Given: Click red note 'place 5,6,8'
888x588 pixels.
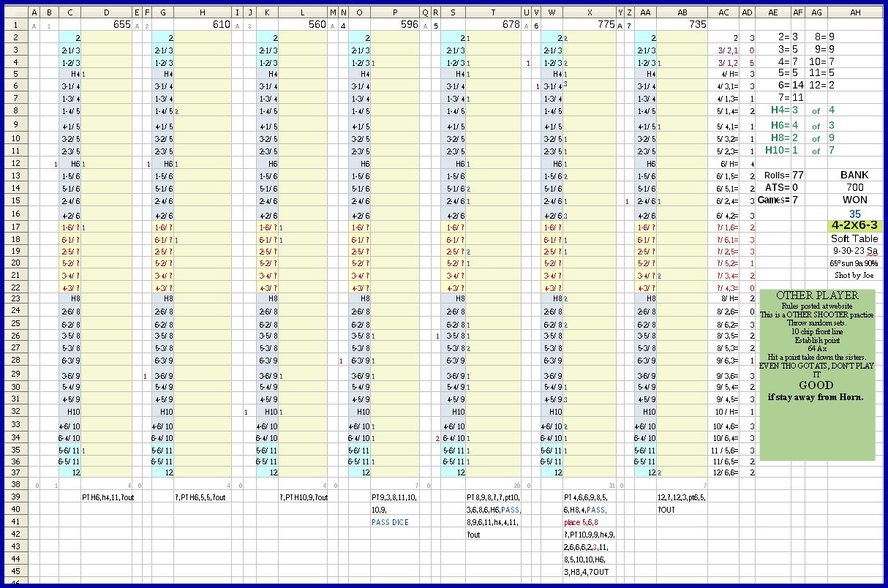Looking at the screenshot, I should (582, 521).
